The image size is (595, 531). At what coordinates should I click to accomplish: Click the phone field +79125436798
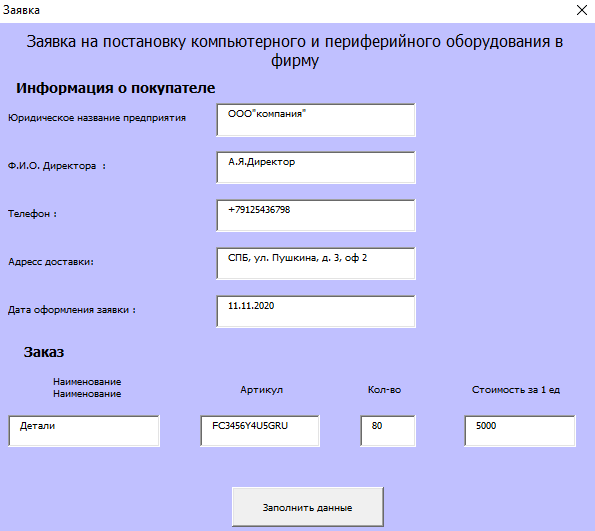coord(316,216)
